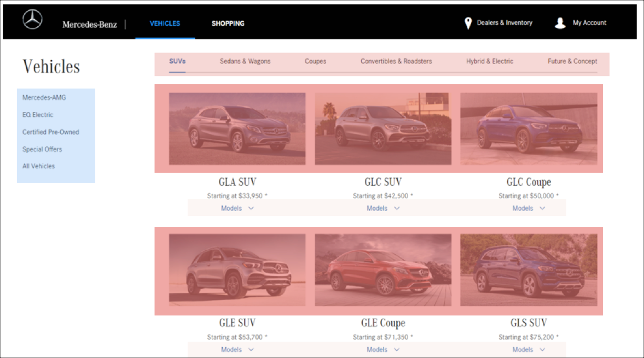Select the SUVs tab

point(177,61)
